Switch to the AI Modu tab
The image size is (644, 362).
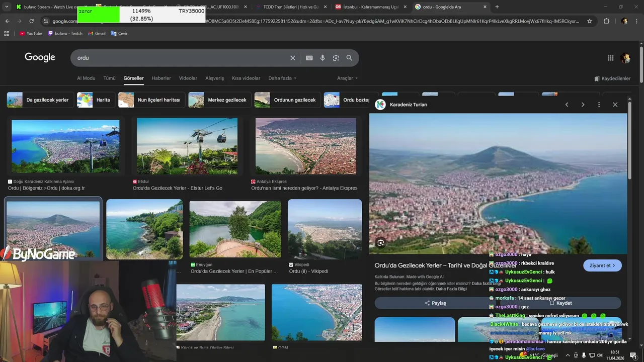[x=86, y=78]
